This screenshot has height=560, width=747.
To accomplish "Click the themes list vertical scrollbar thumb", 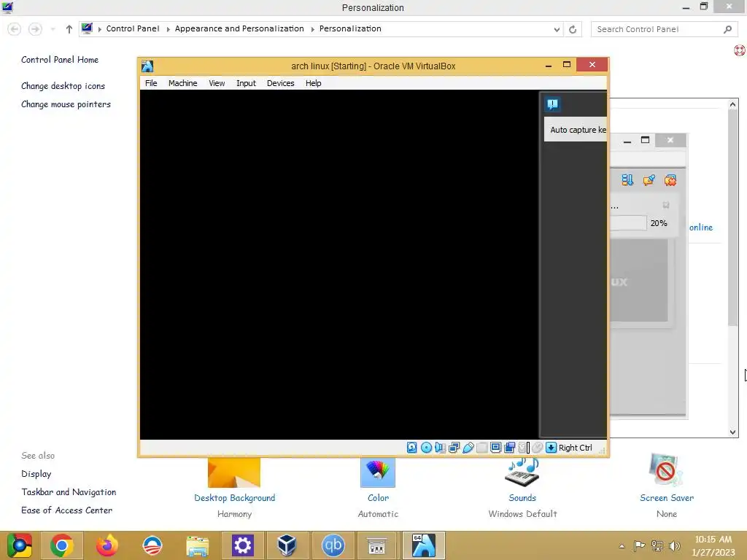I will (732, 219).
